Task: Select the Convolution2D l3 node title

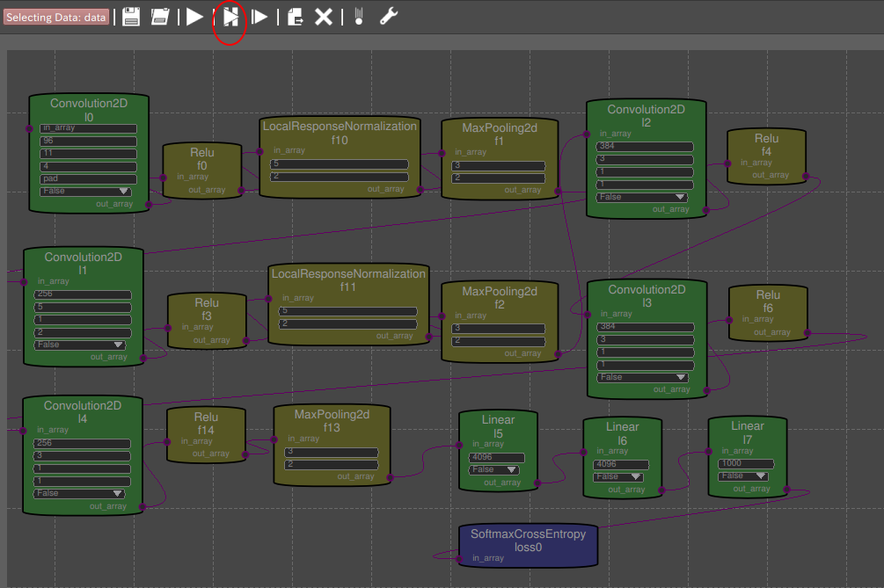Action: pos(647,295)
